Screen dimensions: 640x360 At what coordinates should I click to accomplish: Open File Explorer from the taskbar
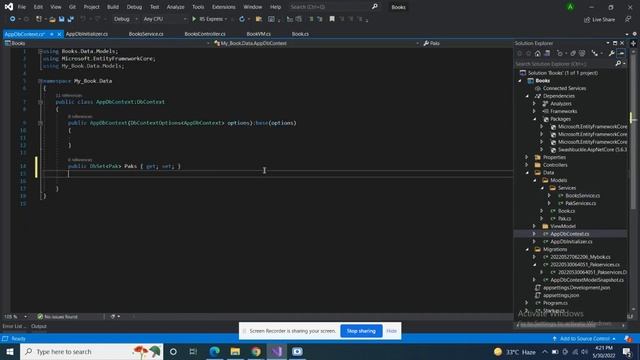click(235, 351)
